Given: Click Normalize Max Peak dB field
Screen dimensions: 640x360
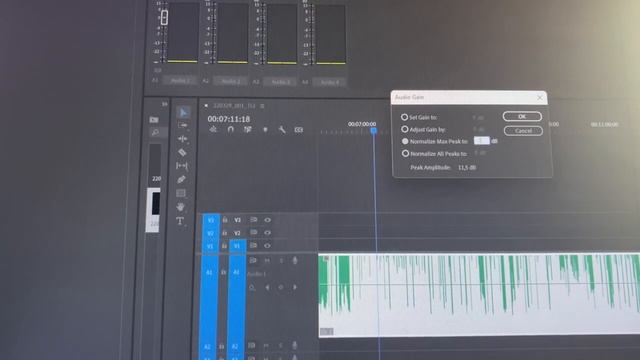Looking at the screenshot, I should tap(482, 140).
